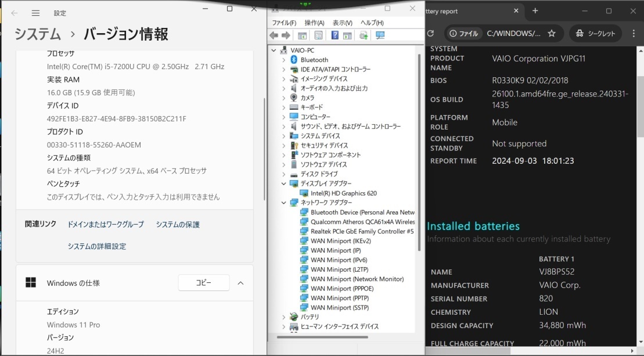Screen dimensions: 644x356
Task: Click the Intel(R) Core(TM) i5-7200U processor text
Action: click(x=135, y=67)
